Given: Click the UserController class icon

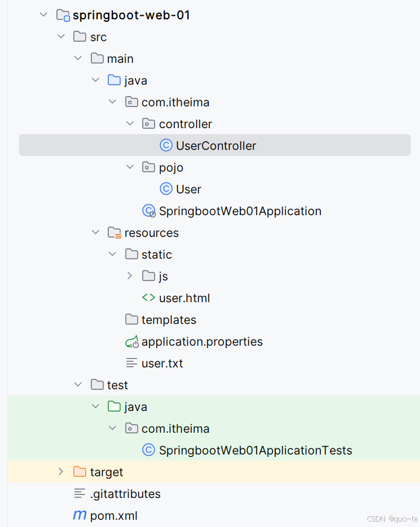Looking at the screenshot, I should 166,146.
